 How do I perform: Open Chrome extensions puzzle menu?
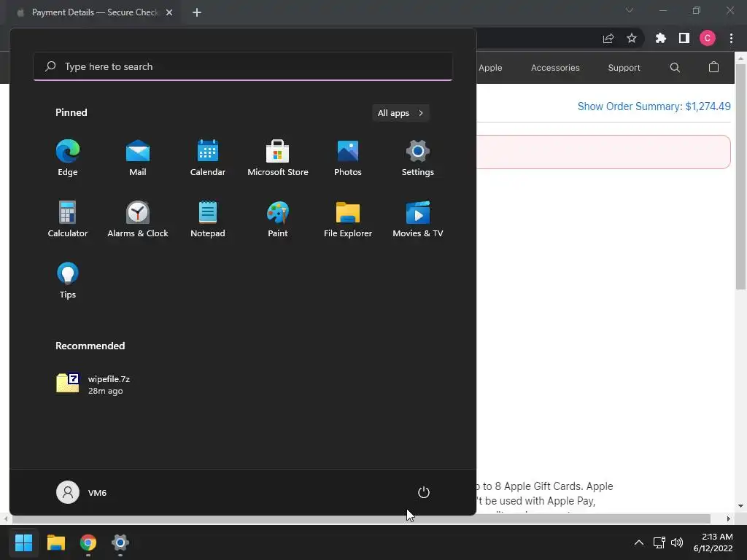tap(661, 38)
